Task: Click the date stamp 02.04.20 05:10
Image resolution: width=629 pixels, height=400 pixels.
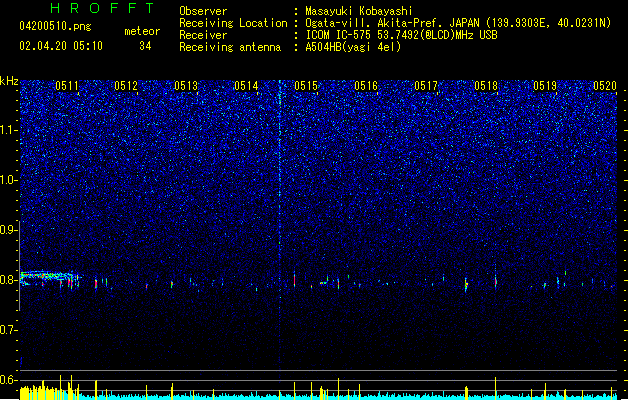Action: (61, 46)
